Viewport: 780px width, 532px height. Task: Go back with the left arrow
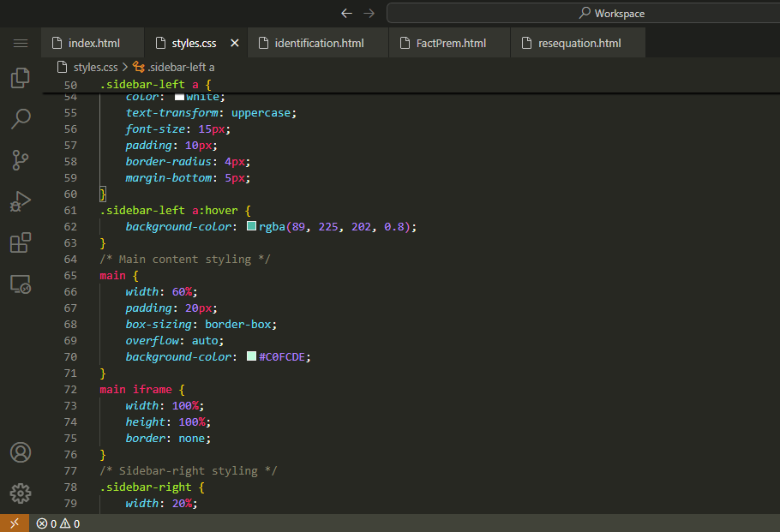346,13
